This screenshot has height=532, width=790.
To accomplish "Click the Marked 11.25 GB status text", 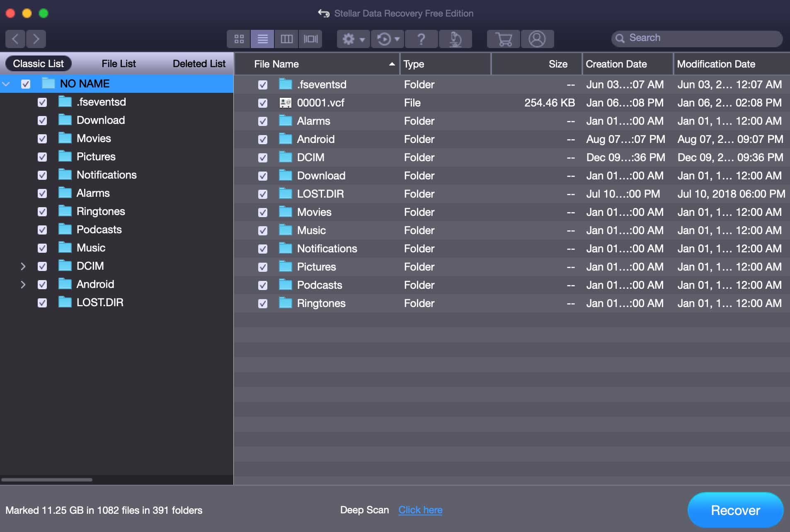I will pos(104,510).
